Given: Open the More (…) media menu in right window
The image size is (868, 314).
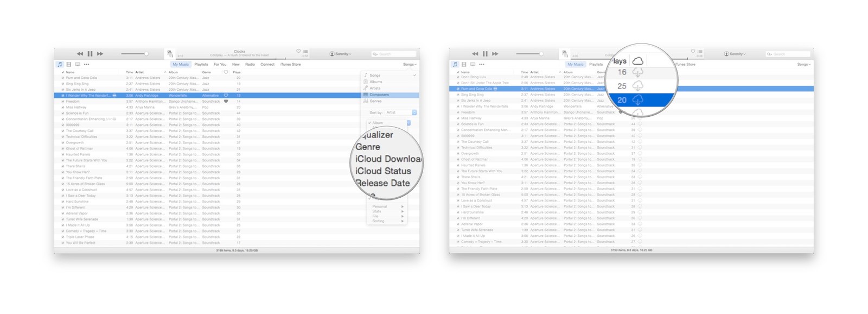Looking at the screenshot, I should pyautogui.click(x=481, y=64).
